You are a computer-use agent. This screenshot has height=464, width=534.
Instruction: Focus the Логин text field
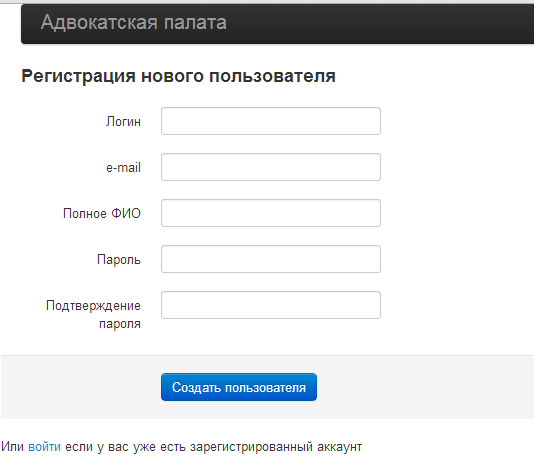[x=271, y=121]
